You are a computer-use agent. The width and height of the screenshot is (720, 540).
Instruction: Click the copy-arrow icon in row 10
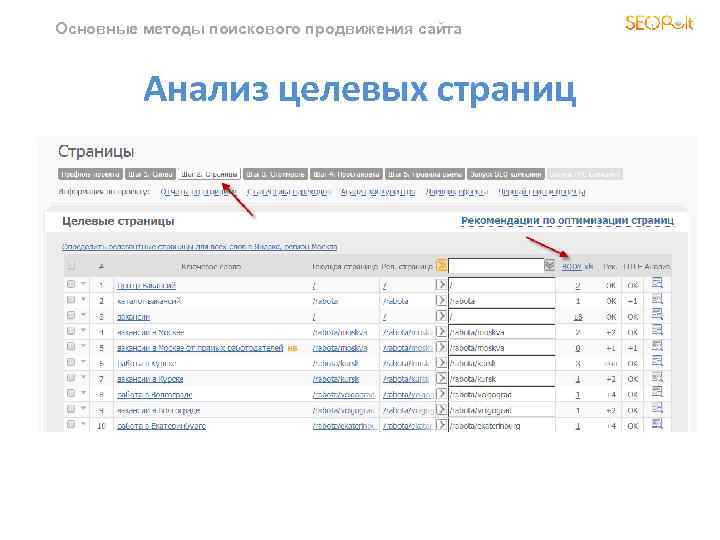pyautogui.click(x=441, y=425)
